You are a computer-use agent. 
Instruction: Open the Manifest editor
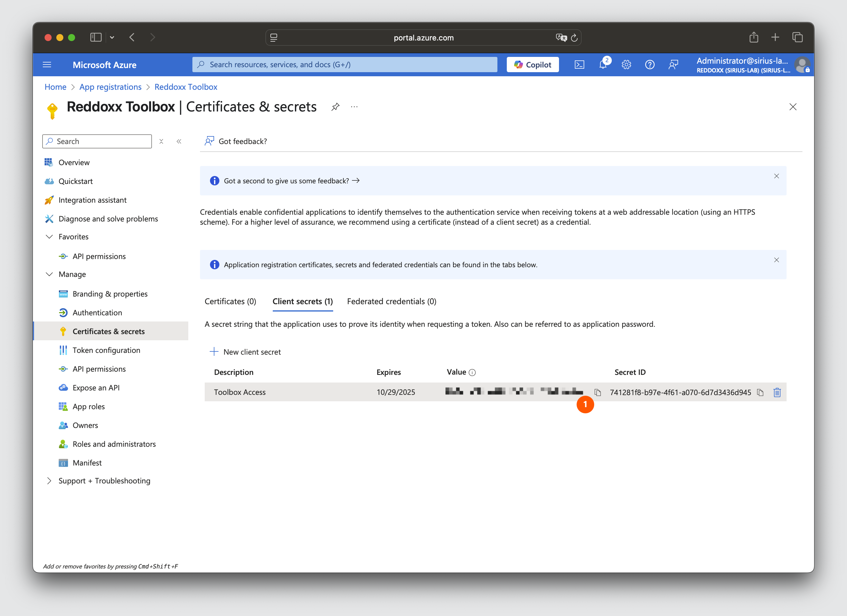pos(87,463)
